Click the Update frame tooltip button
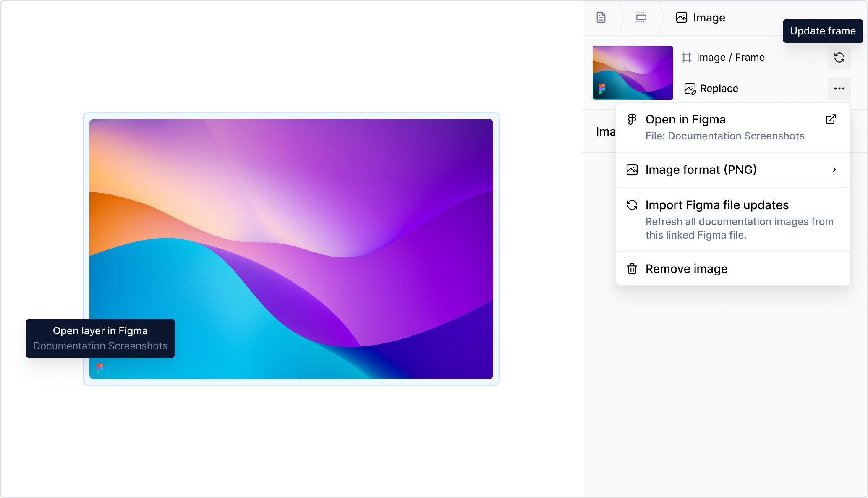Image resolution: width=868 pixels, height=498 pixels. click(x=823, y=31)
